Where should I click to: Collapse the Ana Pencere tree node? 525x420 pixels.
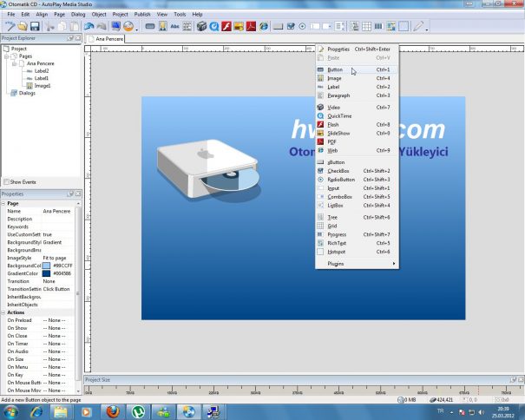14,63
